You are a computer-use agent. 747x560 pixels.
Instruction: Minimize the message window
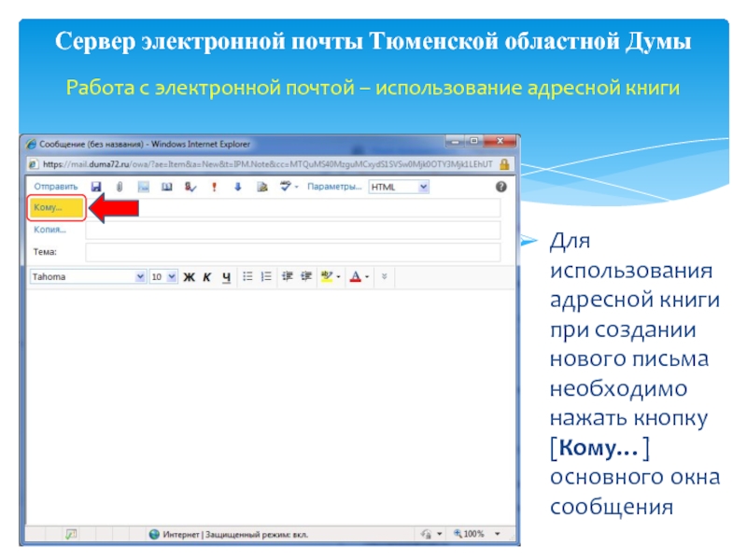pyautogui.click(x=456, y=142)
